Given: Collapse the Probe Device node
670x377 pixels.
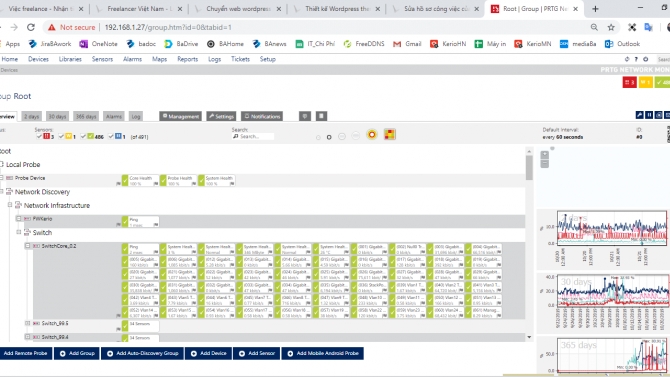Looking at the screenshot, I should tap(2, 178).
